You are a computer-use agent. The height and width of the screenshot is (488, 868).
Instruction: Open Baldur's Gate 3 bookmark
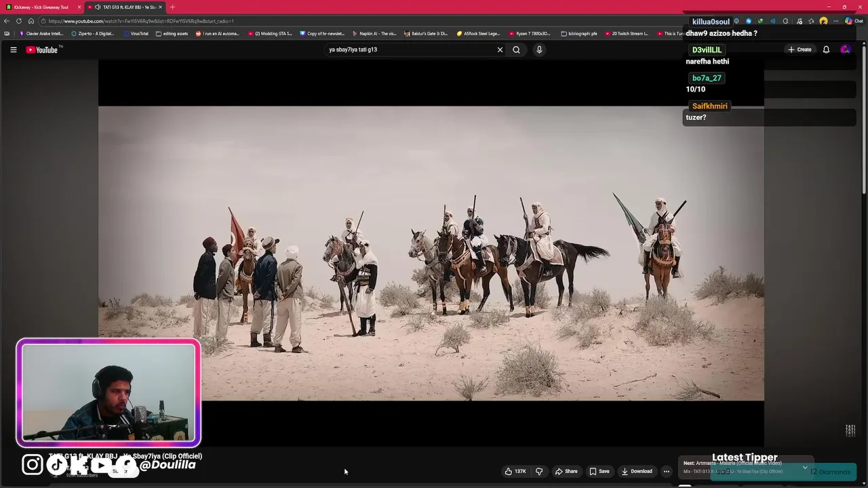pos(427,33)
